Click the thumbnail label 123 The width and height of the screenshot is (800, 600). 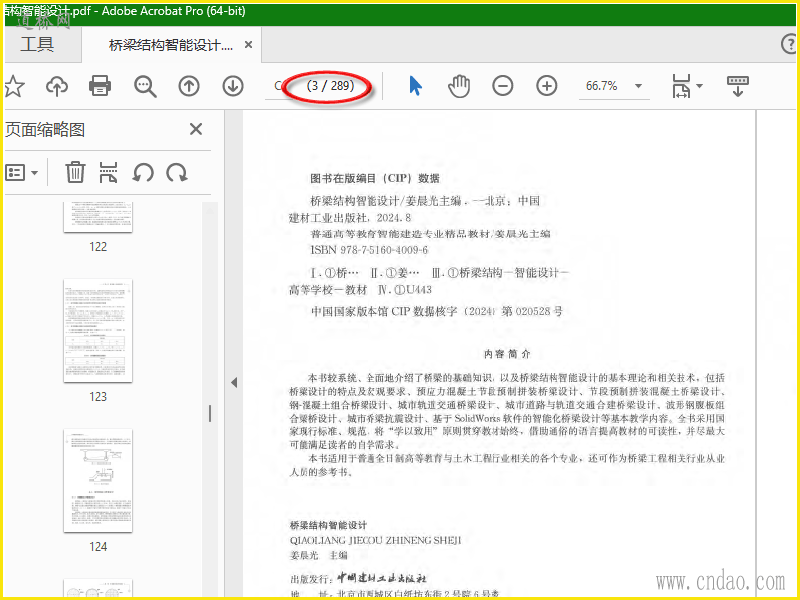coord(98,396)
